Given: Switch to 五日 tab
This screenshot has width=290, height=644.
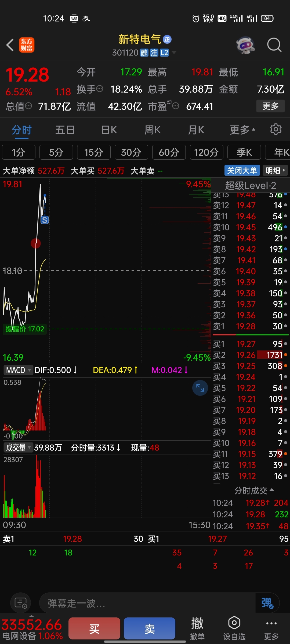Looking at the screenshot, I should 65,130.
